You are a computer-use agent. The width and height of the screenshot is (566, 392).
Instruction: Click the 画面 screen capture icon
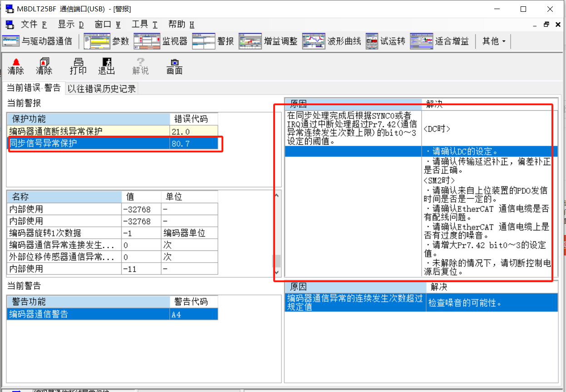tap(174, 66)
